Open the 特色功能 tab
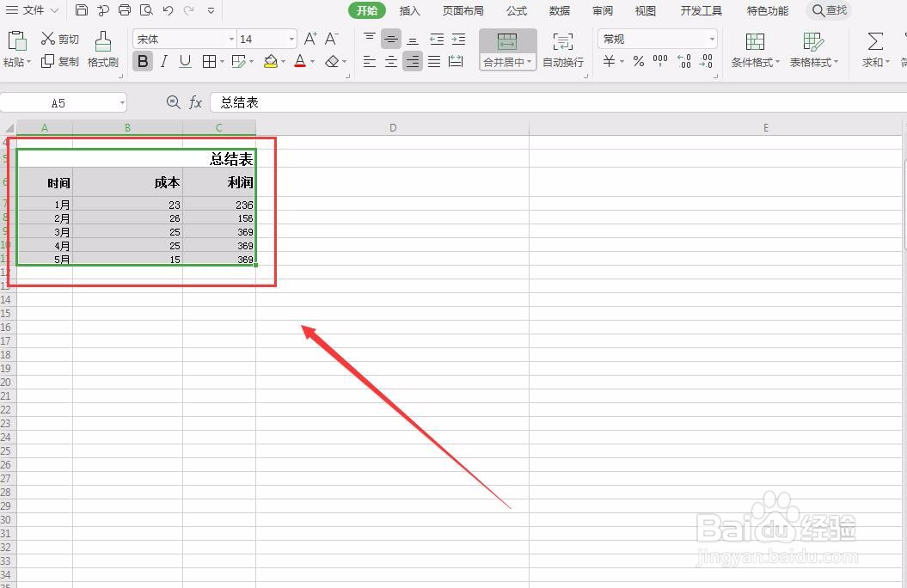Screen dimensions: 907x588 pyautogui.click(x=768, y=10)
